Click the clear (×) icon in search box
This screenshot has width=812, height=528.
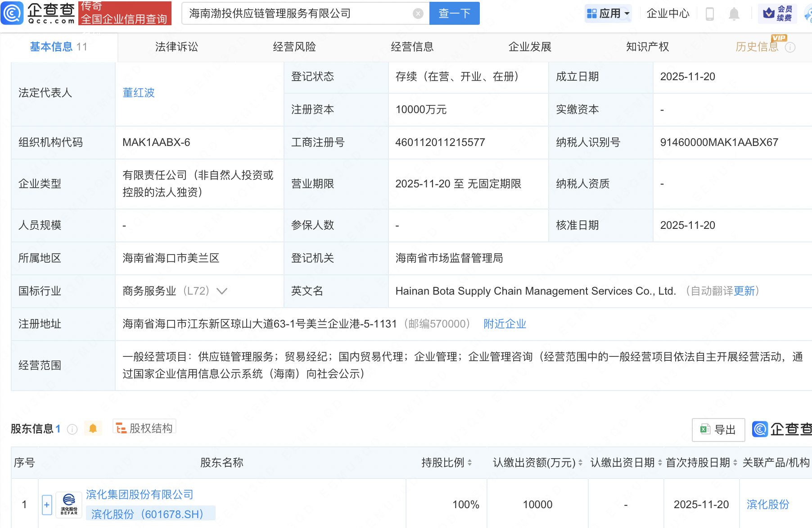click(418, 13)
